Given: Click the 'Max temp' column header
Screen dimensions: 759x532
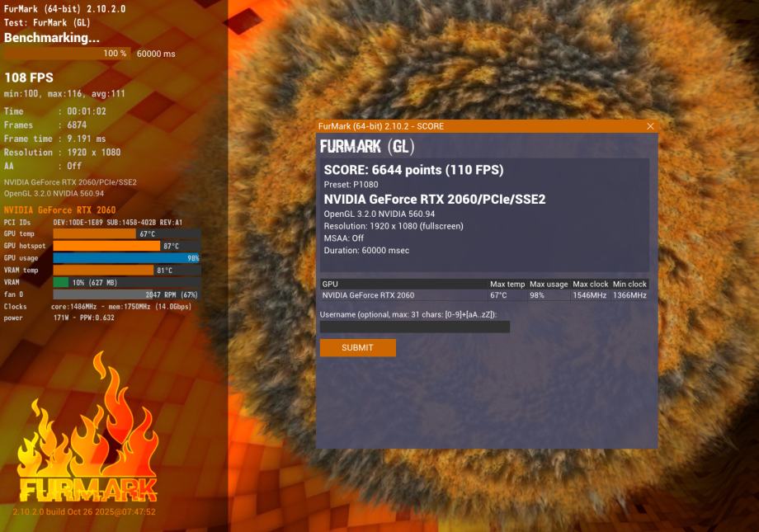Looking at the screenshot, I should point(507,285).
